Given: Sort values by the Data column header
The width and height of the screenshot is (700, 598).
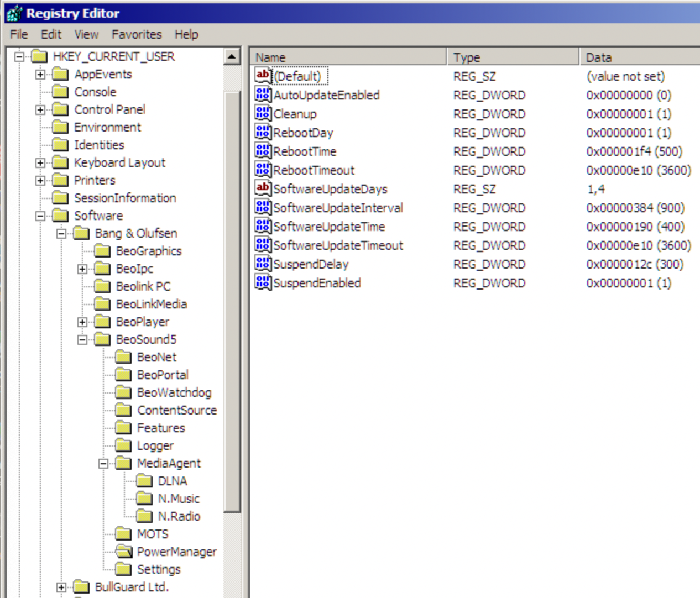Looking at the screenshot, I should (x=640, y=57).
